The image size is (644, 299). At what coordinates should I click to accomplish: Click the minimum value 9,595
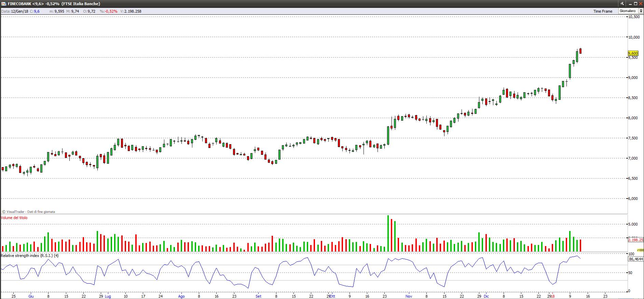click(x=59, y=11)
